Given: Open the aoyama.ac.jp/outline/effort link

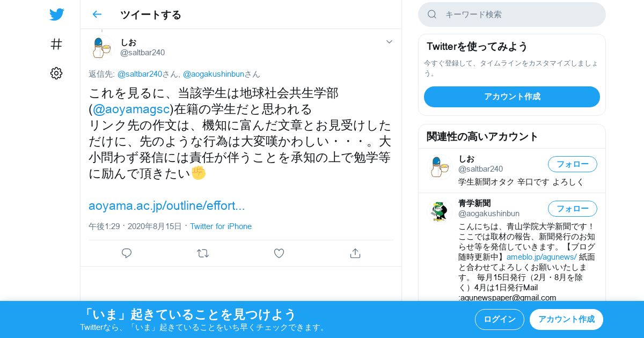Looking at the screenshot, I should coord(167,205).
